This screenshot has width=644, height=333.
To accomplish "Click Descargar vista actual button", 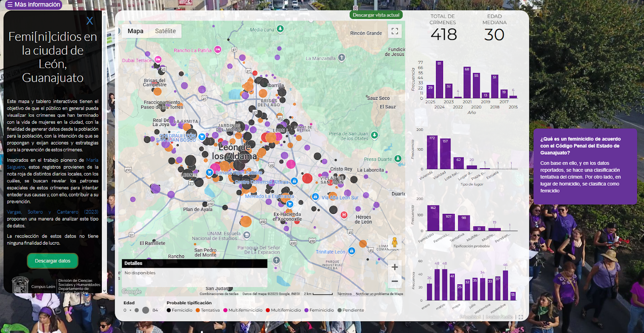I will click(376, 15).
